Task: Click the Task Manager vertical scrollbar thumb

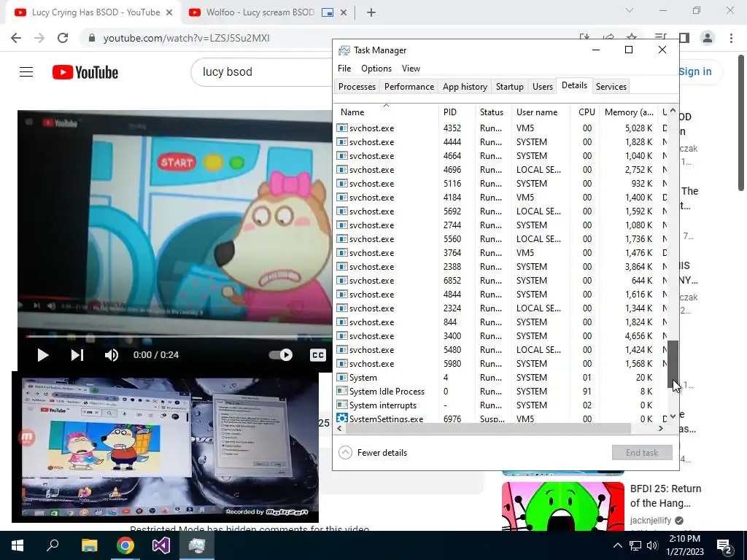Action: [x=673, y=365]
